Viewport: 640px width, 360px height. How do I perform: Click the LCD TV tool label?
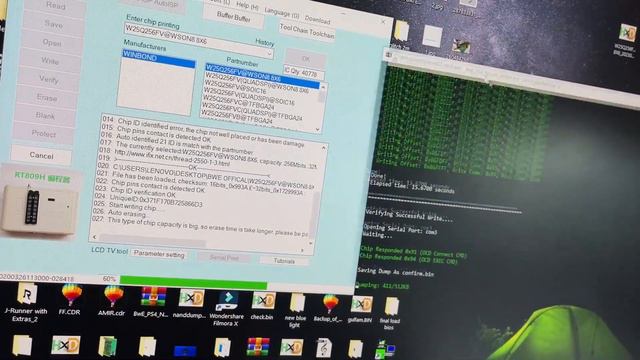pos(109,250)
